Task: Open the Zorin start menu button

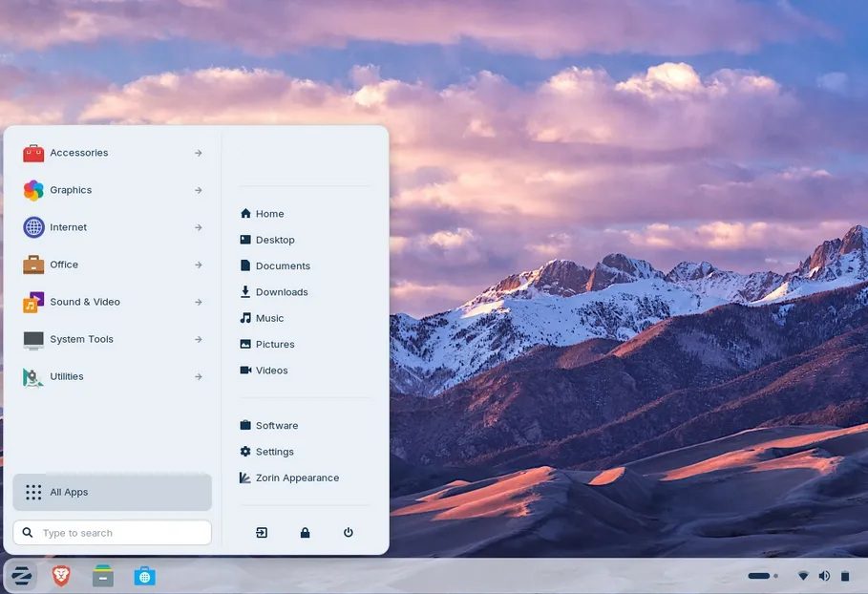Action: pyautogui.click(x=20, y=576)
